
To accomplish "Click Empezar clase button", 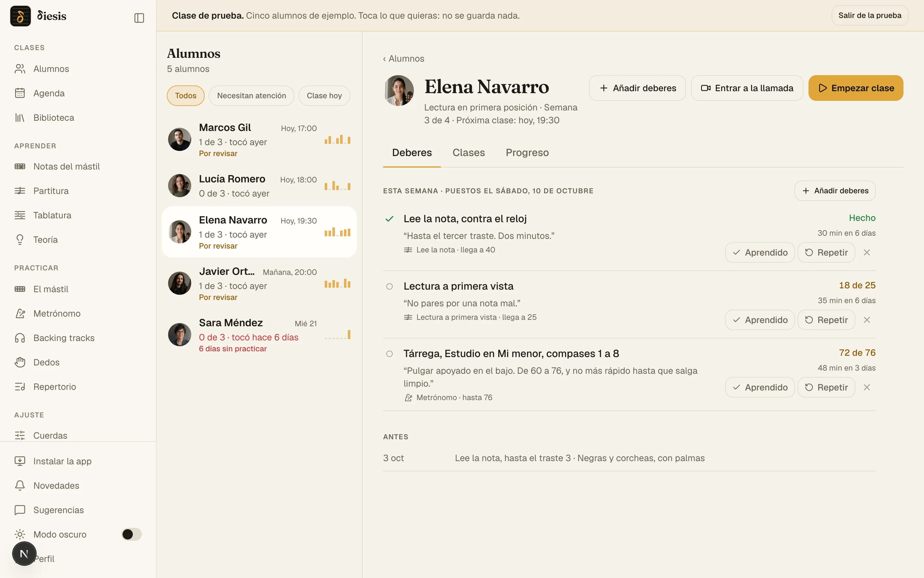I will click(856, 88).
